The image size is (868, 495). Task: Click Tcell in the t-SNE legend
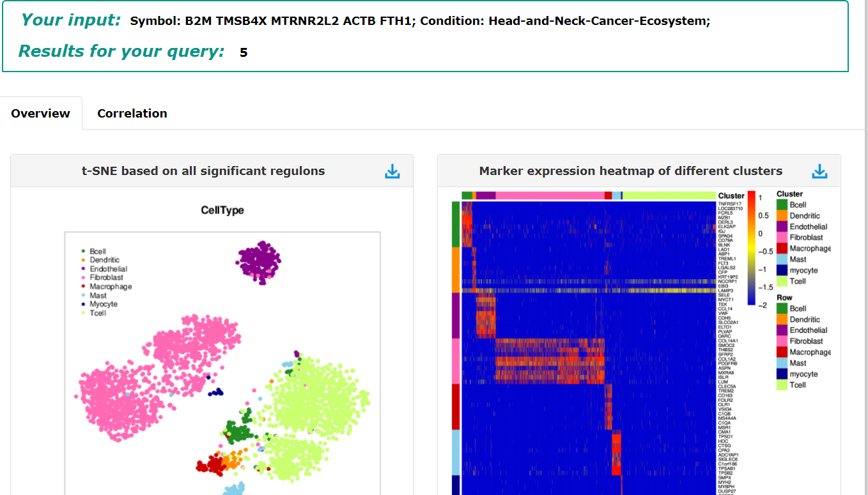pos(98,313)
